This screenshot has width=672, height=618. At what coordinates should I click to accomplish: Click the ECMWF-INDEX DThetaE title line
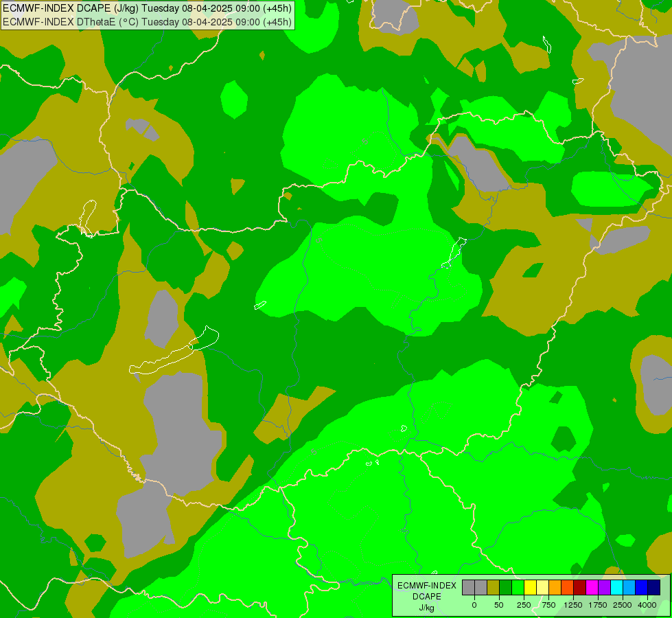coord(148,22)
